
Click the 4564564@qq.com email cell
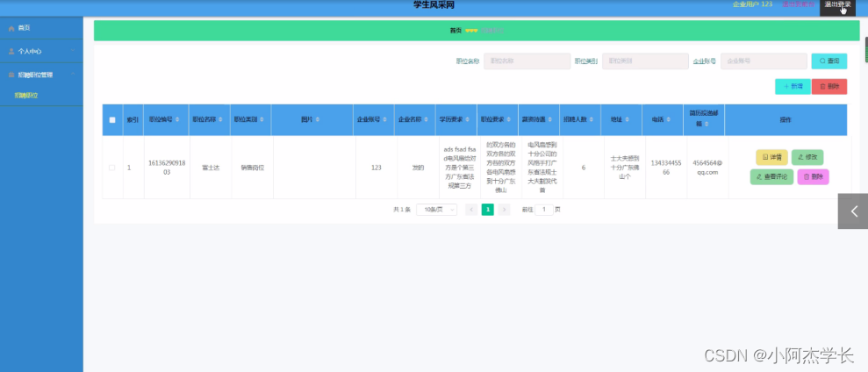706,168
